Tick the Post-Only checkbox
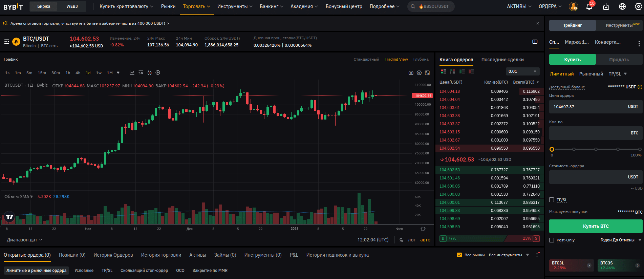 [x=552, y=240]
